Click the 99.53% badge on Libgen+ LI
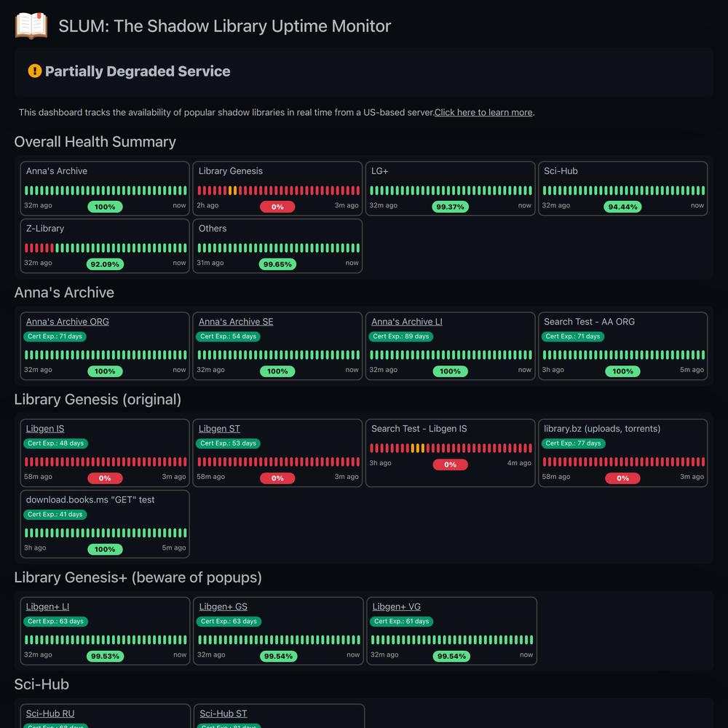The width and height of the screenshot is (728, 728). (x=105, y=656)
